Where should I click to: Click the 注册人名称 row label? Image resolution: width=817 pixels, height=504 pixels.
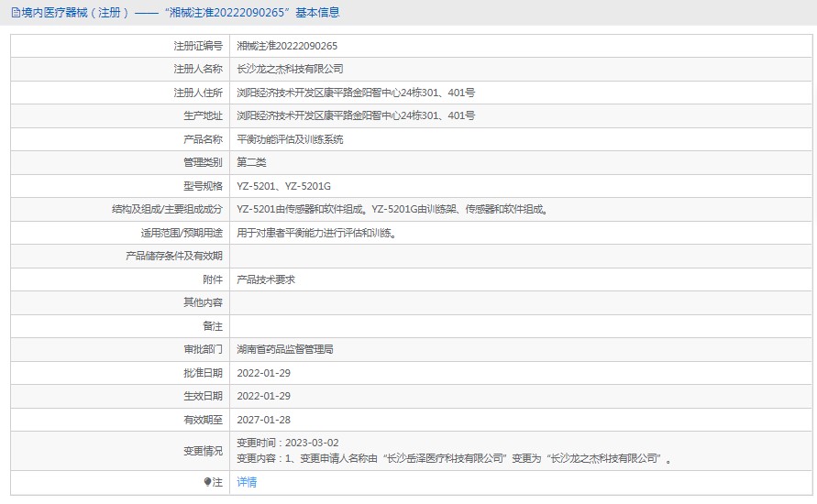tap(198, 69)
